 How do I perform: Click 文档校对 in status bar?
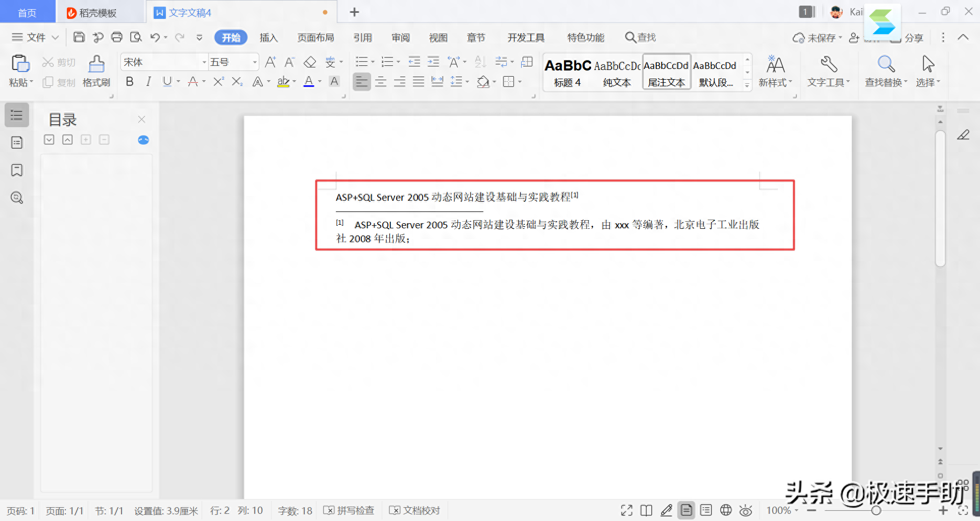[414, 510]
